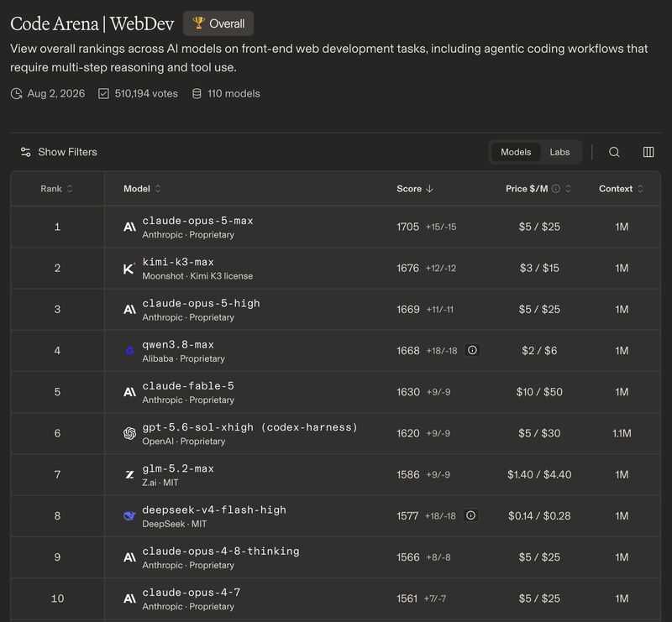Viewport: 672px width, 622px height.
Task: Click the Alibaba logo beside qwen3.8-max
Action: pyautogui.click(x=130, y=351)
